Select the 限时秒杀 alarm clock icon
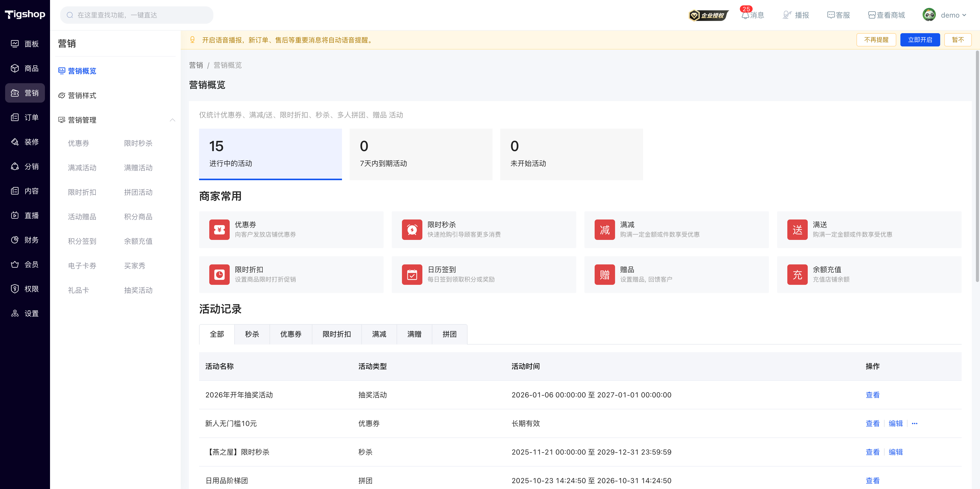980x489 pixels. pyautogui.click(x=412, y=229)
